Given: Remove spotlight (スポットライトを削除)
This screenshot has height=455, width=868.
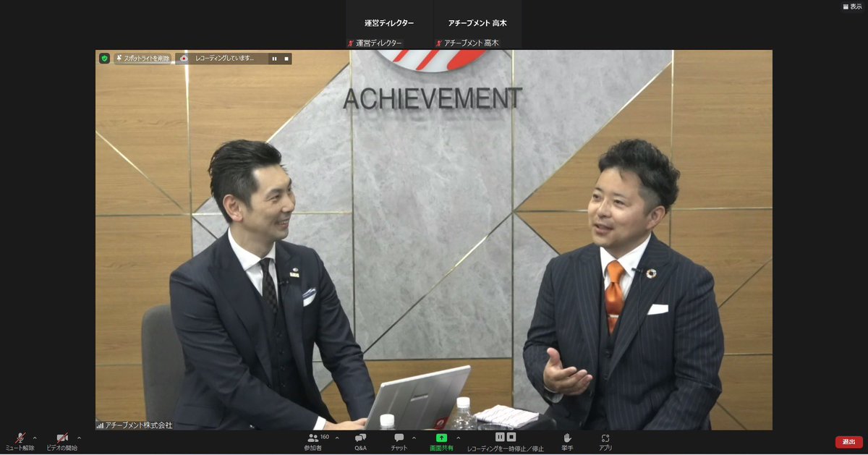Looking at the screenshot, I should tap(142, 59).
